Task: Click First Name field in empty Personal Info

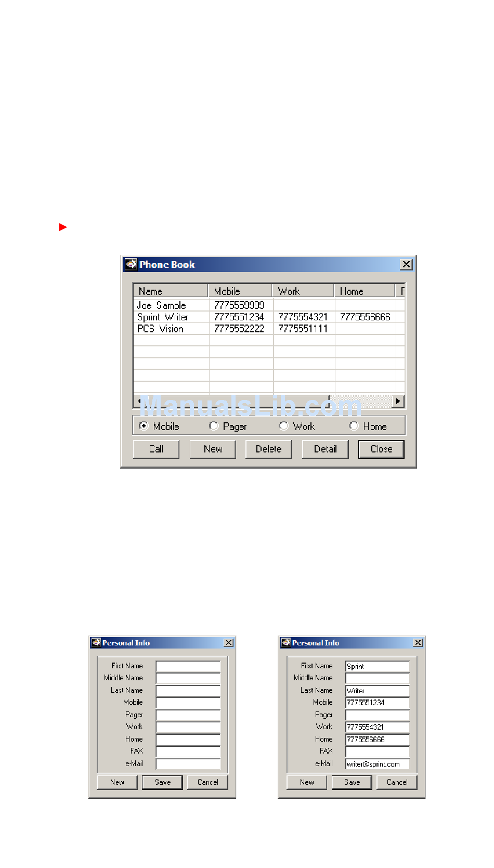Action: (188, 666)
